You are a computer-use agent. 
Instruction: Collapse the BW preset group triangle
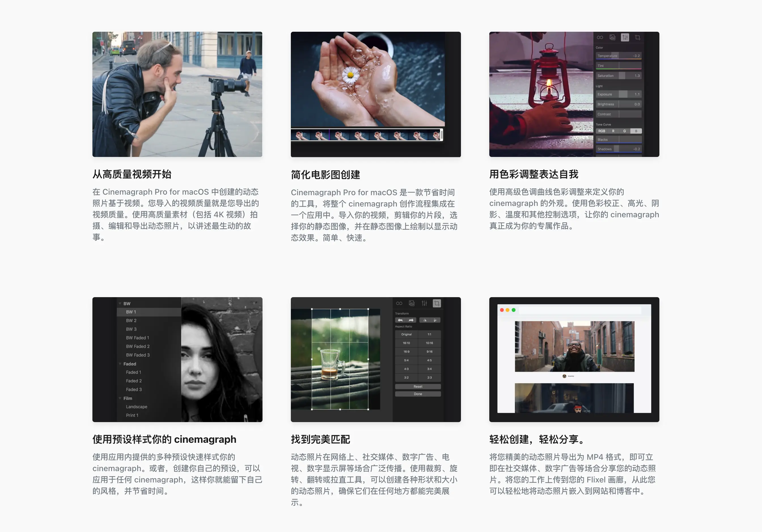click(120, 303)
